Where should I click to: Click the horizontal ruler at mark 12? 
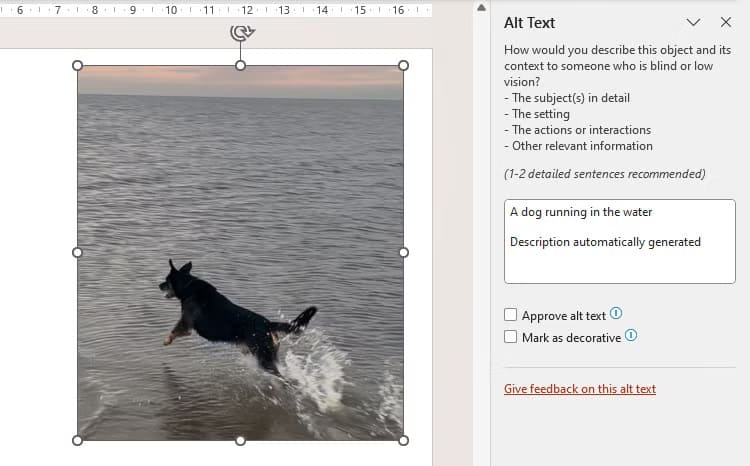point(247,10)
